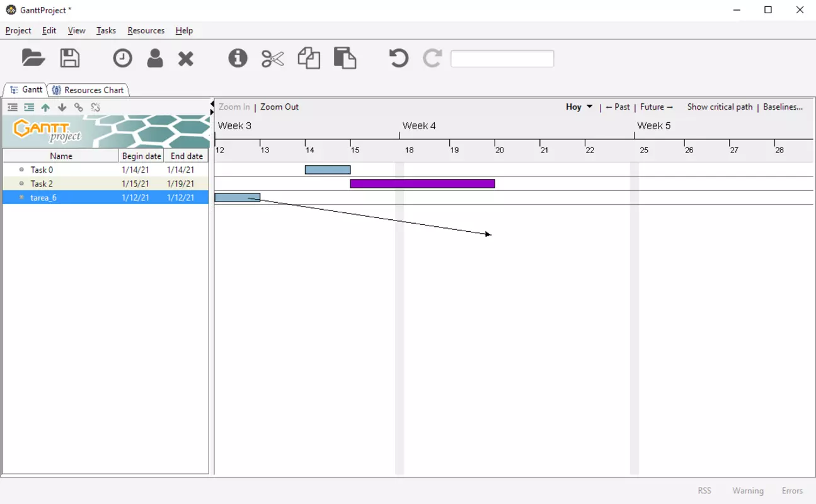
Task: Open the Hoy dropdown arrow
Action: 589,106
